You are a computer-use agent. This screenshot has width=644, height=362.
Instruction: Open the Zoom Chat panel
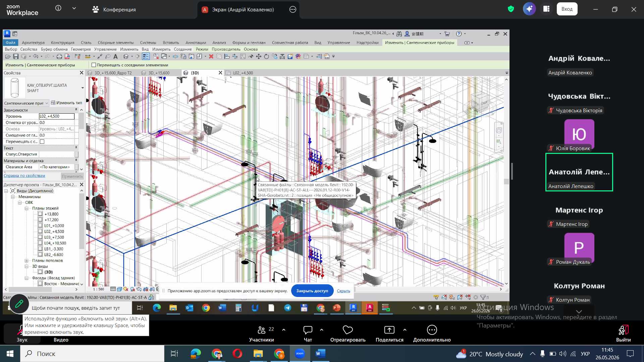[x=308, y=334]
